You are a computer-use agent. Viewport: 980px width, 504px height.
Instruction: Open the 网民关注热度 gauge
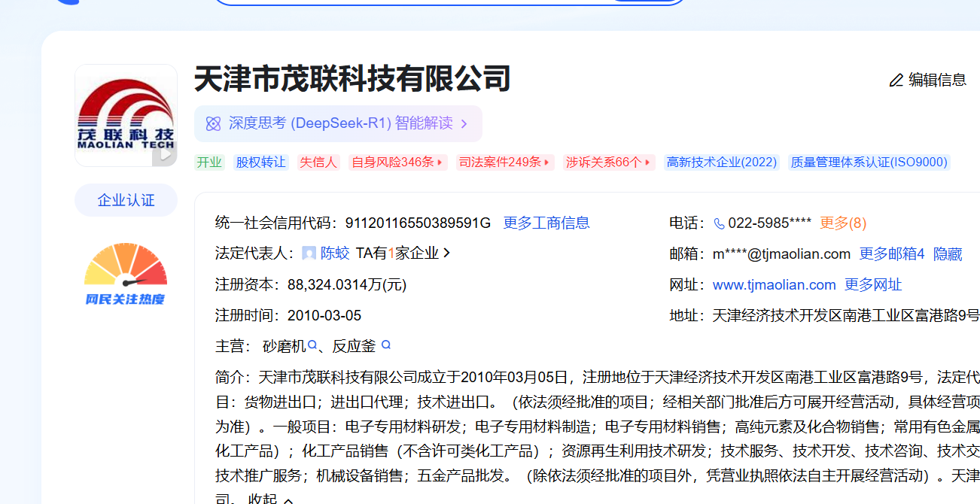126,274
